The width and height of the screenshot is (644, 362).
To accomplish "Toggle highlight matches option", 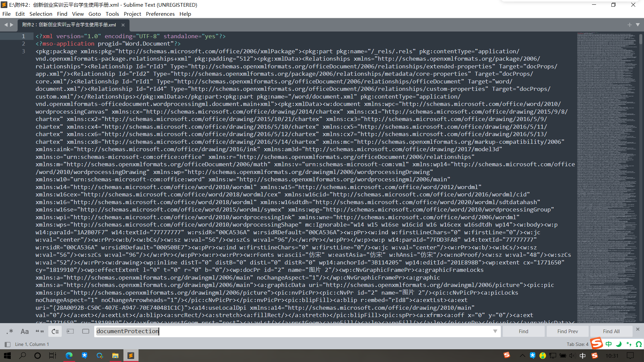I will [86, 331].
